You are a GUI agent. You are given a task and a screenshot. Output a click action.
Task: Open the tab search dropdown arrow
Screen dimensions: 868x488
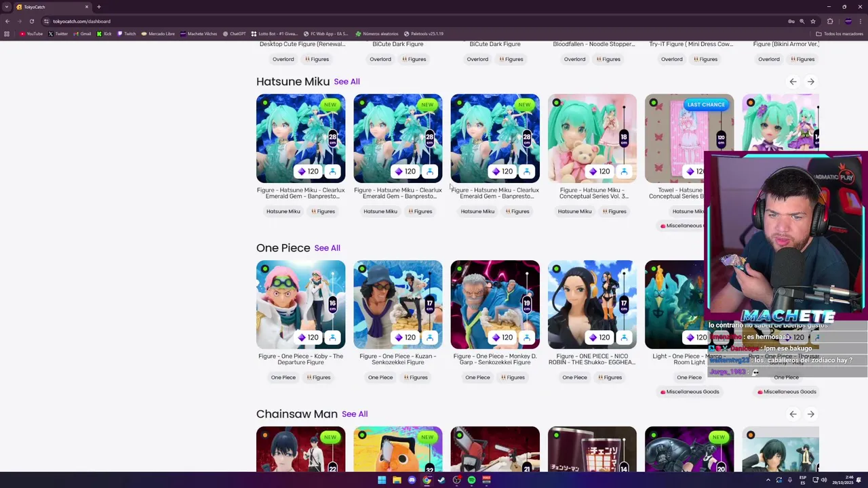[x=6, y=7]
